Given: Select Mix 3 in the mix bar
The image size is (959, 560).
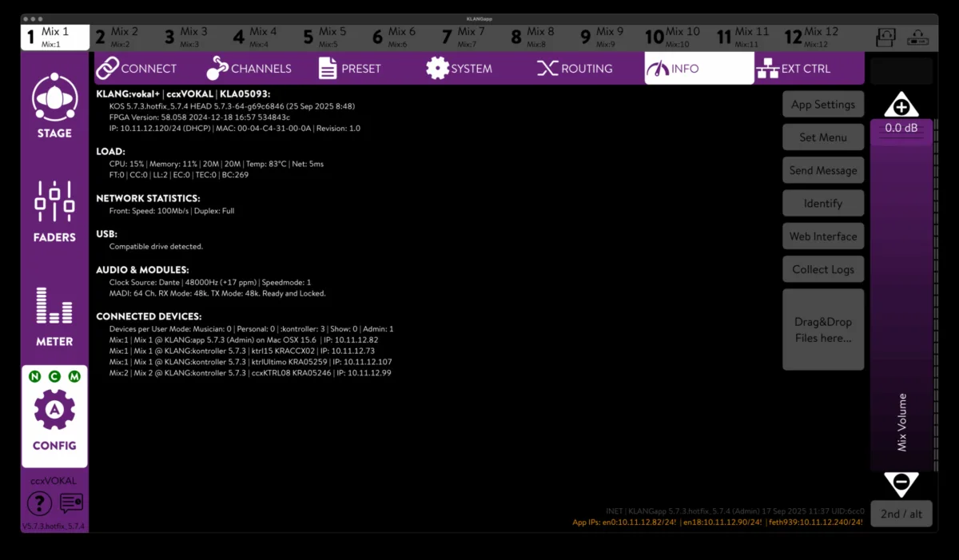Looking at the screenshot, I should (x=194, y=37).
